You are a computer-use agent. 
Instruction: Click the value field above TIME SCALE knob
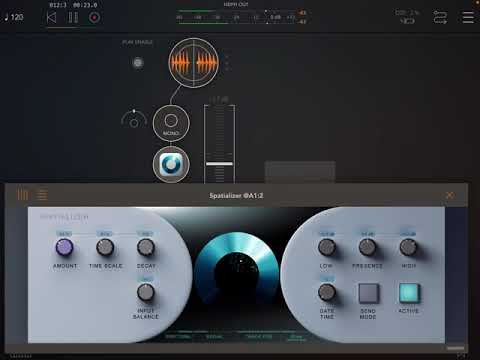click(x=105, y=234)
